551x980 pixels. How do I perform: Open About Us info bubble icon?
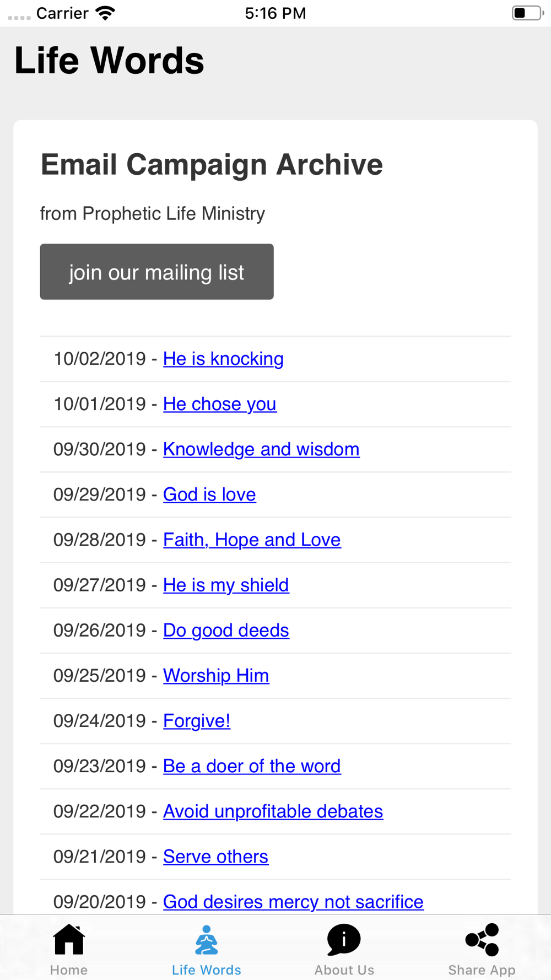(344, 940)
